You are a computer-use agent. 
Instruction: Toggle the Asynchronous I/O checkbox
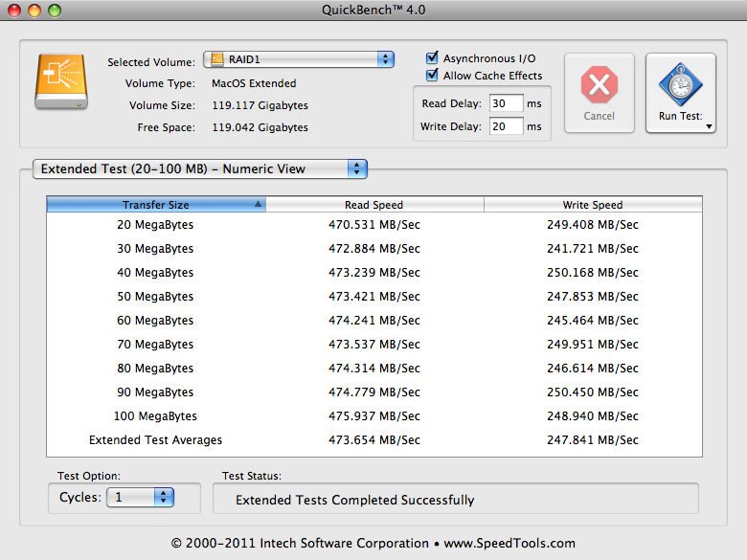[x=432, y=57]
